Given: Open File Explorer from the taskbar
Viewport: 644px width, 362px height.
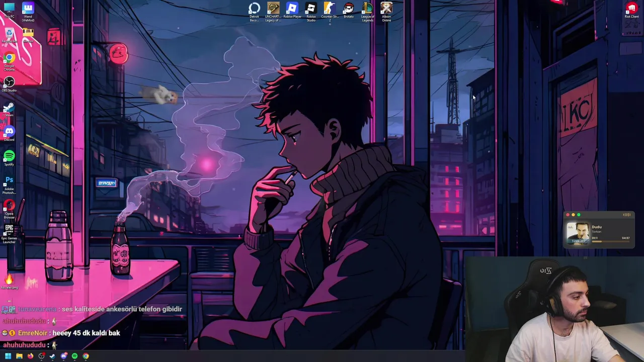Looking at the screenshot, I should point(19,356).
